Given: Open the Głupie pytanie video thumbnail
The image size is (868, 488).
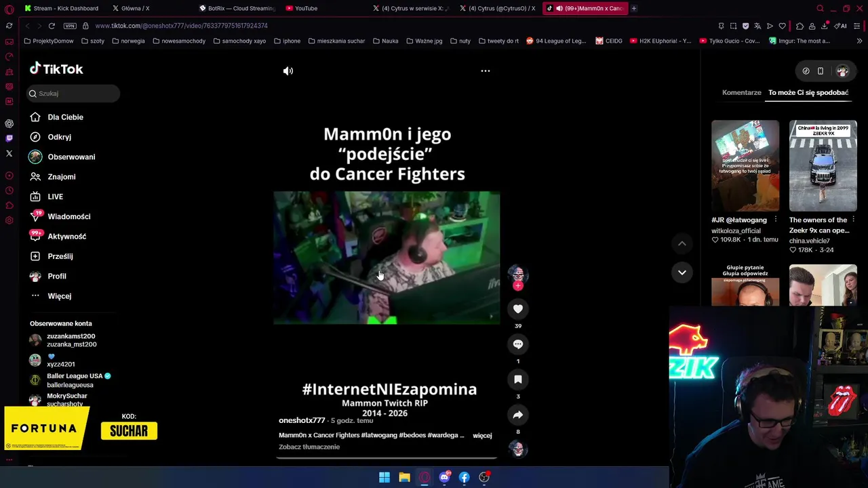Looking at the screenshot, I should coord(745,285).
